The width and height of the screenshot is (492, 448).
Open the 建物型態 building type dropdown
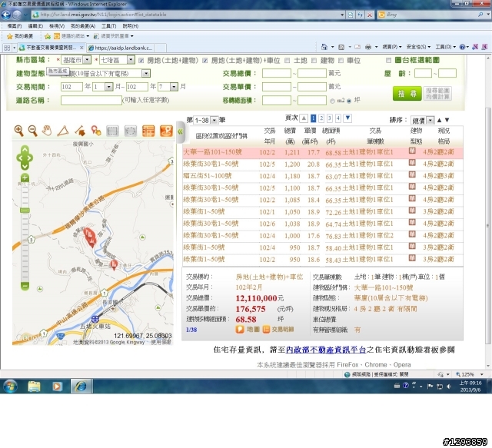[x=106, y=74]
